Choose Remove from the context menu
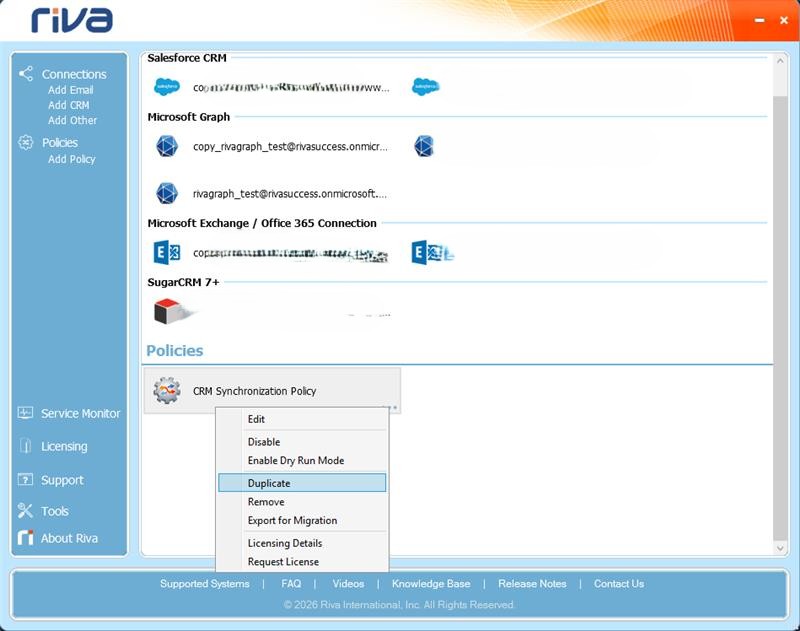This screenshot has width=800, height=631. click(302, 502)
